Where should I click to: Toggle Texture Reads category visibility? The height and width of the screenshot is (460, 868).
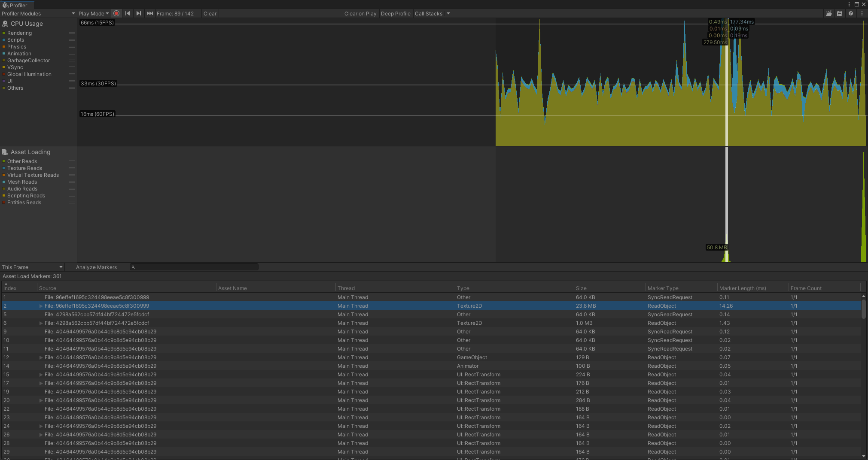pos(24,168)
